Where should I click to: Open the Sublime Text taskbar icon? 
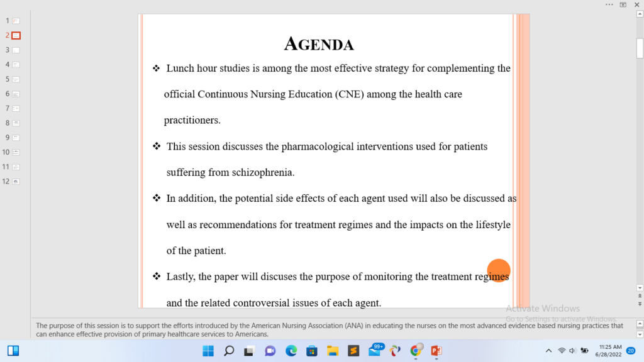click(x=353, y=351)
